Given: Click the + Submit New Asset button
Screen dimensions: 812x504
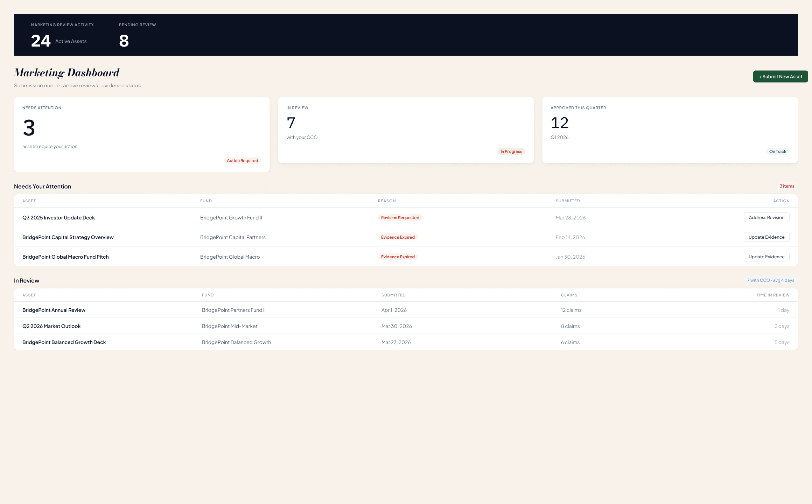Looking at the screenshot, I should pos(780,76).
